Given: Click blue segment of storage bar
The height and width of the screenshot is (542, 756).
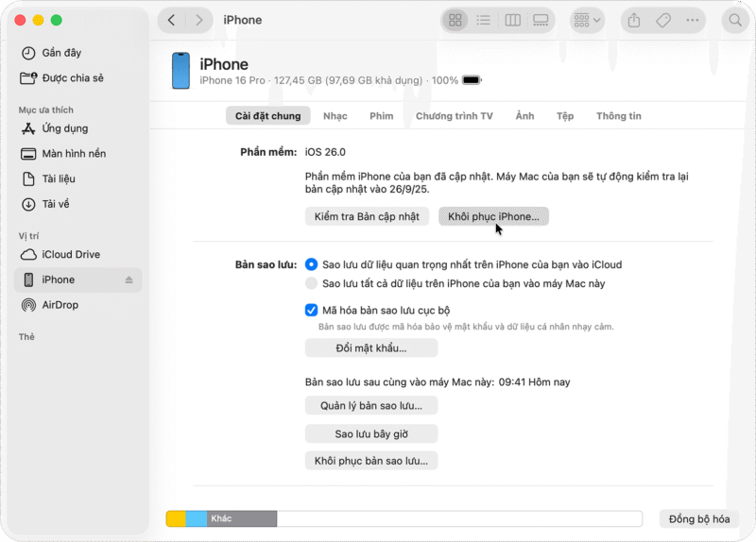Looking at the screenshot, I should [x=197, y=518].
